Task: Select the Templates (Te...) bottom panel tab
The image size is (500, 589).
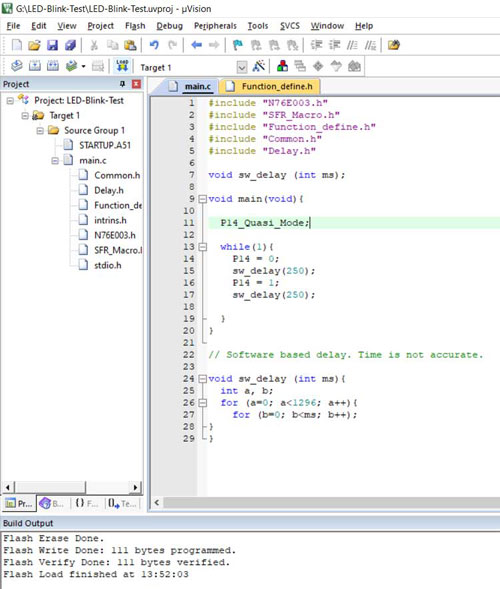Action: pos(121,504)
